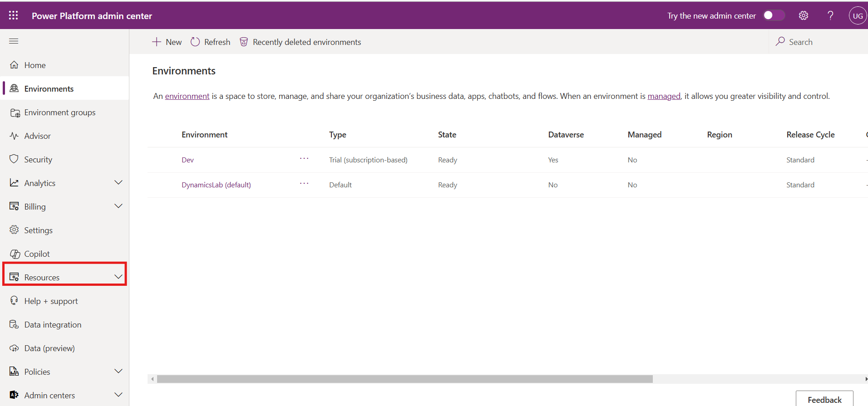868x406 pixels.
Task: Open more options for Dev environment
Action: 304,159
